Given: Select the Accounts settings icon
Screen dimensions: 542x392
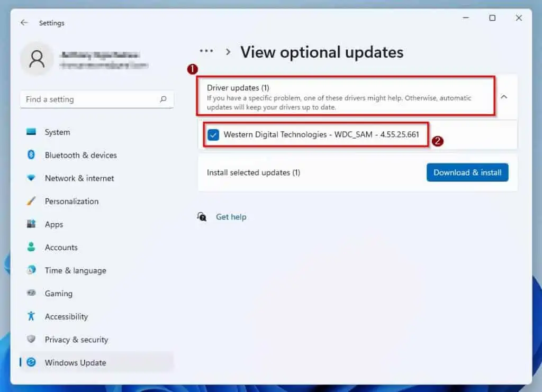Looking at the screenshot, I should click(x=60, y=247).
